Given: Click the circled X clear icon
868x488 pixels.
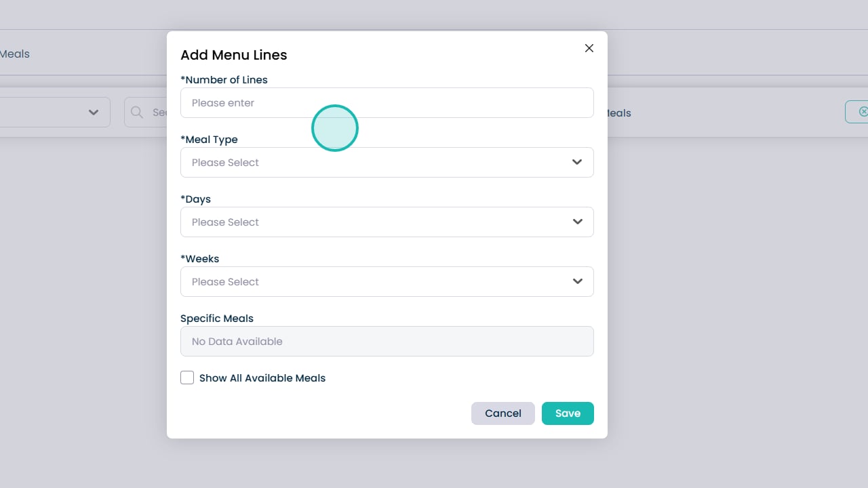Looking at the screenshot, I should (863, 112).
